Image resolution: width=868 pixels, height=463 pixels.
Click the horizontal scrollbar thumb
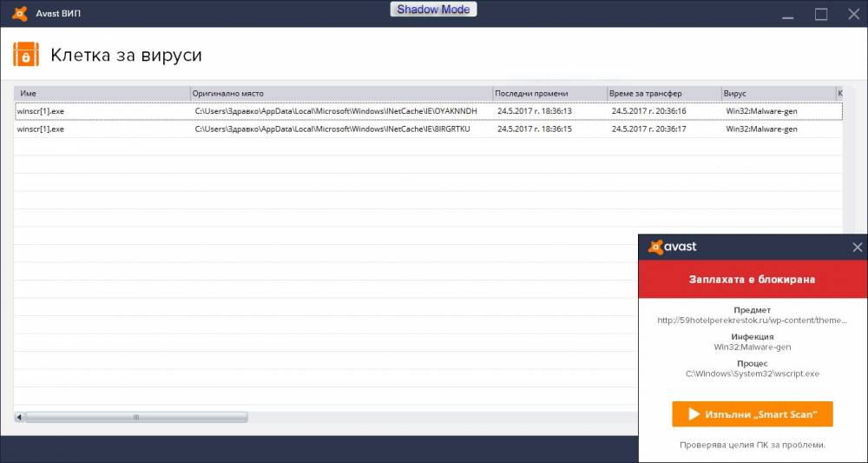pyautogui.click(x=136, y=417)
